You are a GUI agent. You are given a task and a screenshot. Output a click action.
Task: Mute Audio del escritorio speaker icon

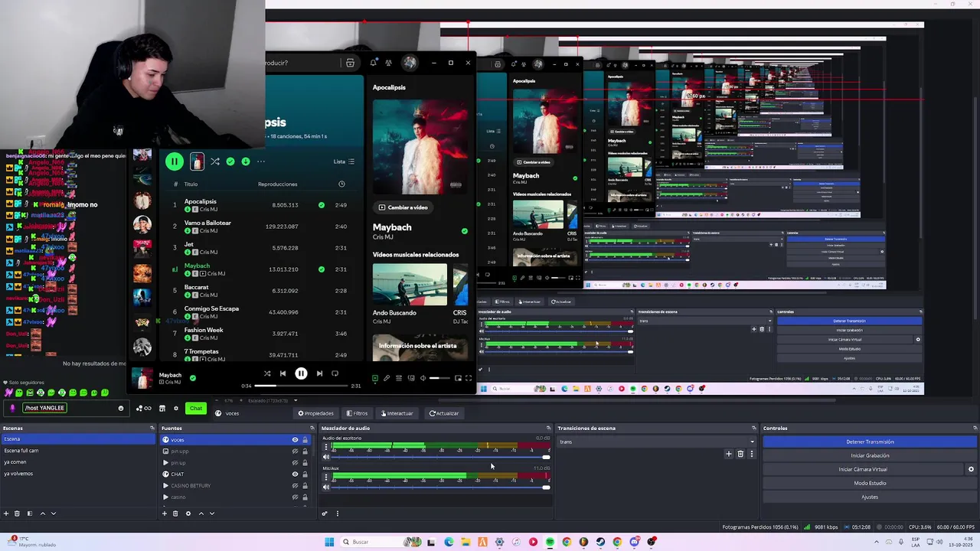326,457
